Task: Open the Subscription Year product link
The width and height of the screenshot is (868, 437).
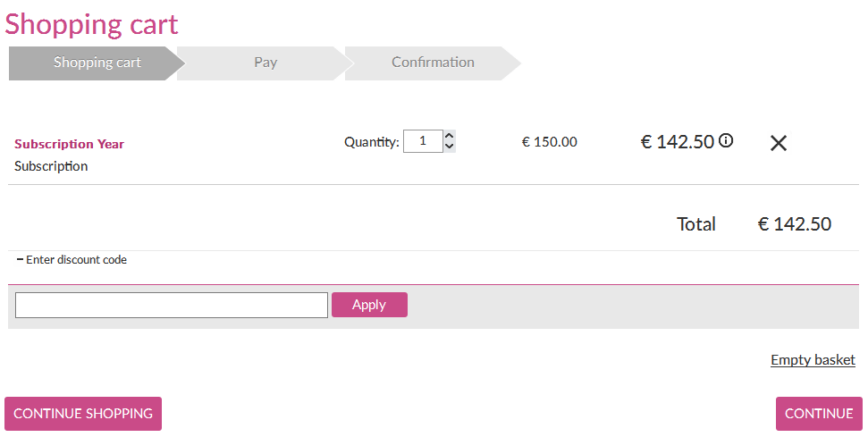Action: tap(70, 144)
